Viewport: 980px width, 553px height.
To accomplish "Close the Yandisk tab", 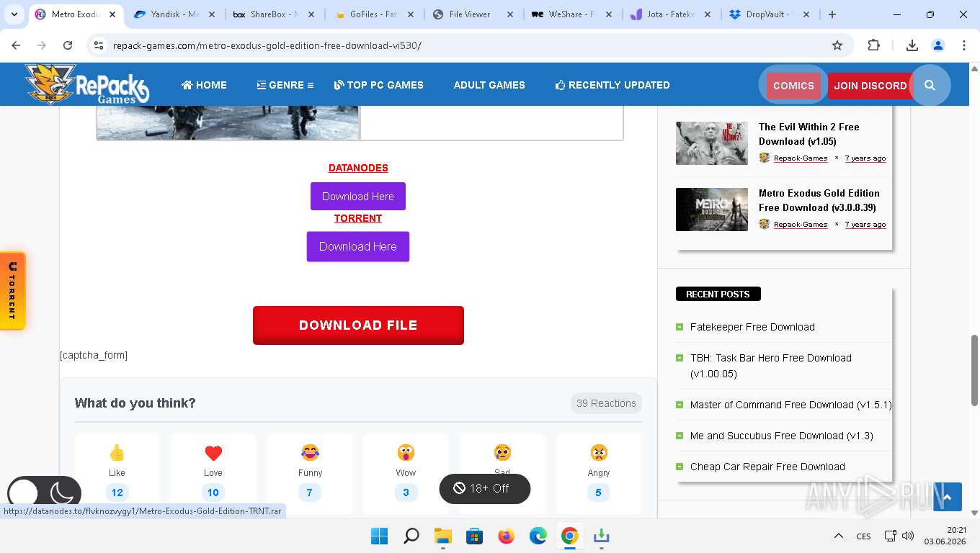I will [212, 14].
